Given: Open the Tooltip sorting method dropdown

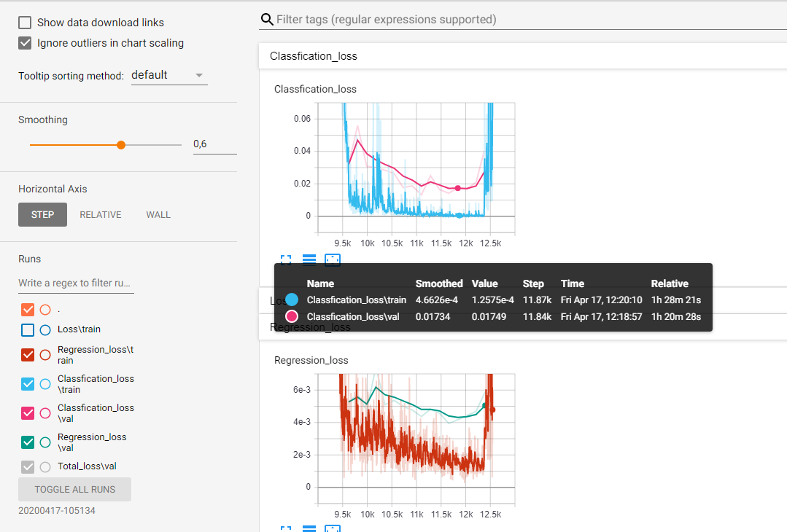Looking at the screenshot, I should 168,74.
